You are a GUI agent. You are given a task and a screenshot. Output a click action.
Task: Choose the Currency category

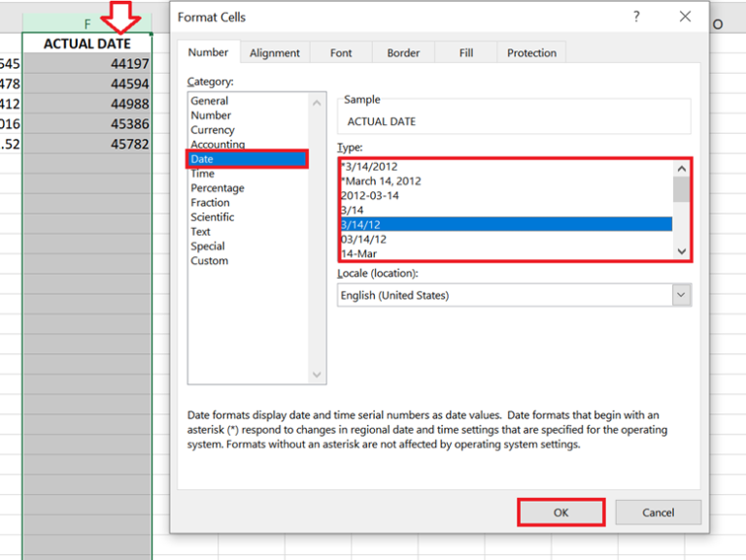pos(213,130)
